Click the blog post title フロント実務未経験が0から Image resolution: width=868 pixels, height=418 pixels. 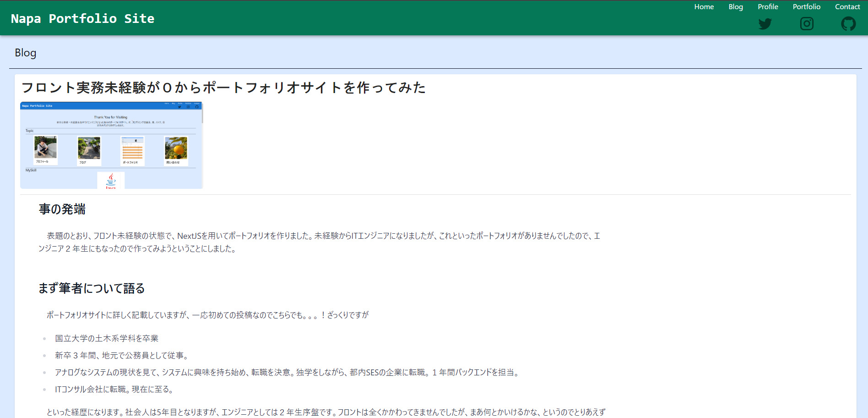point(223,88)
